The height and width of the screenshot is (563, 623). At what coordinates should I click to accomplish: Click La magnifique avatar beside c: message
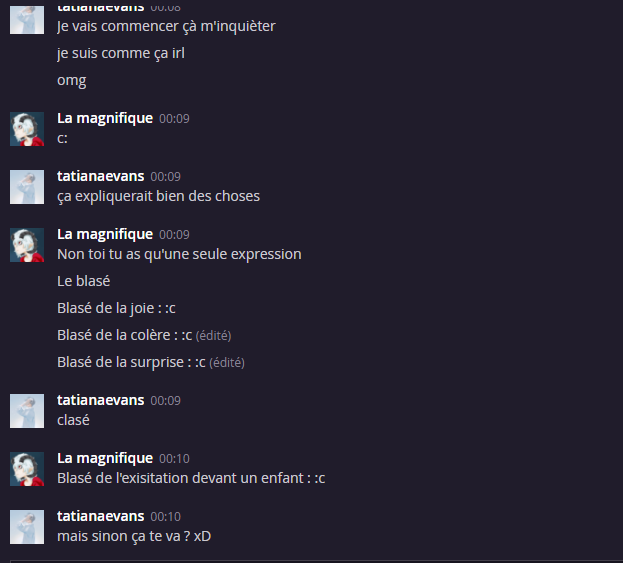point(27,129)
